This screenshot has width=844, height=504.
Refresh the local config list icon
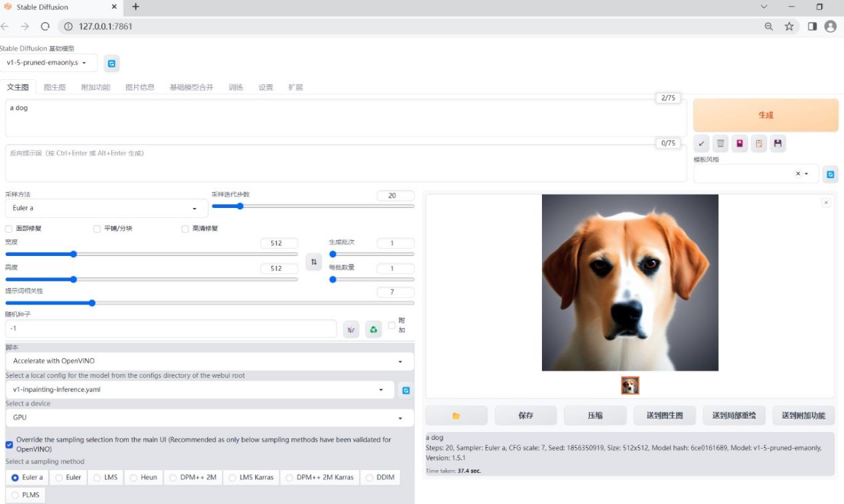click(x=405, y=391)
